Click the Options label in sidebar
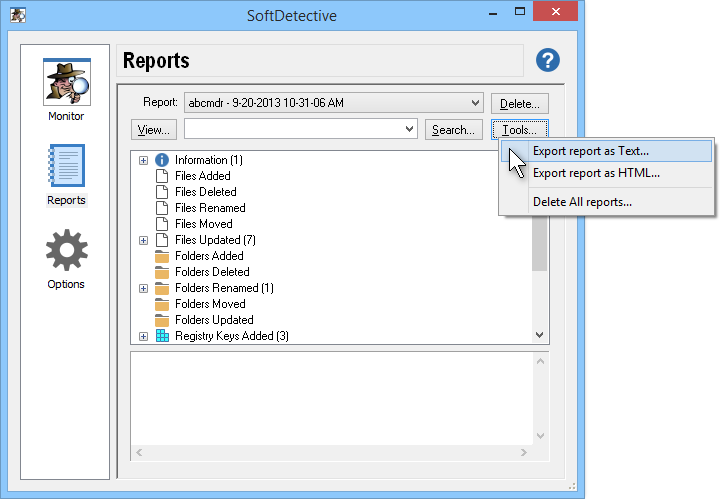This screenshot has height=499, width=720. 66,284
